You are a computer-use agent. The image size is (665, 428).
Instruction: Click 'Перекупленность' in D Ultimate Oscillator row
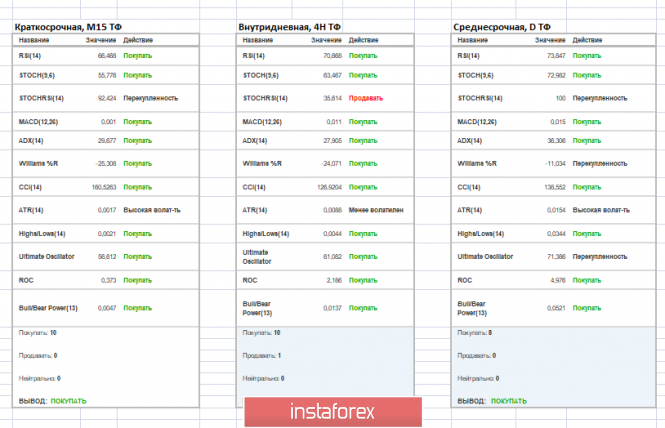pyautogui.click(x=600, y=257)
